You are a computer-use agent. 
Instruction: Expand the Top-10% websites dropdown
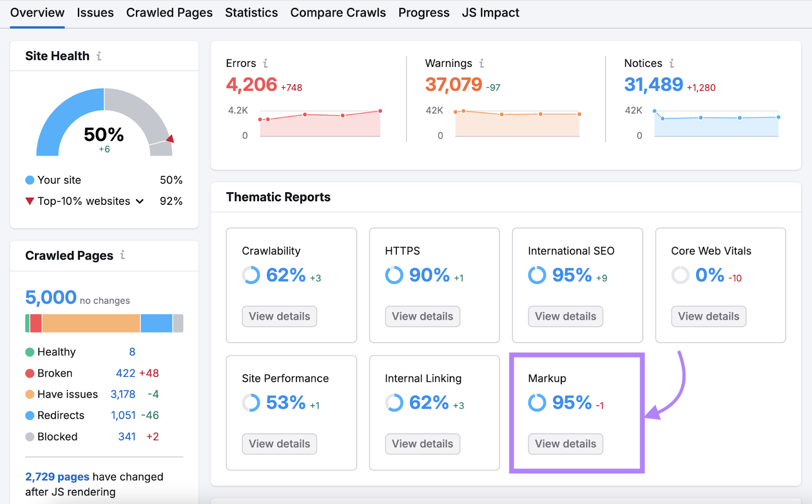pyautogui.click(x=140, y=201)
